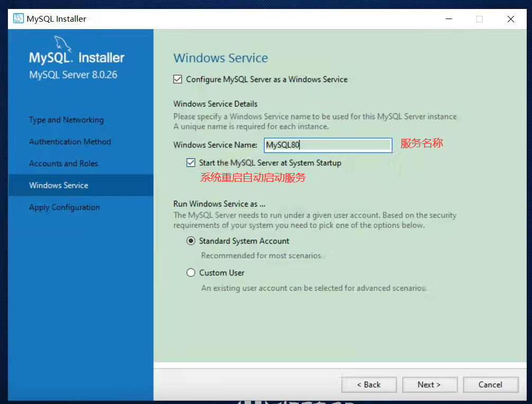
Task: Select the Standard System Account option
Action: [191, 241]
